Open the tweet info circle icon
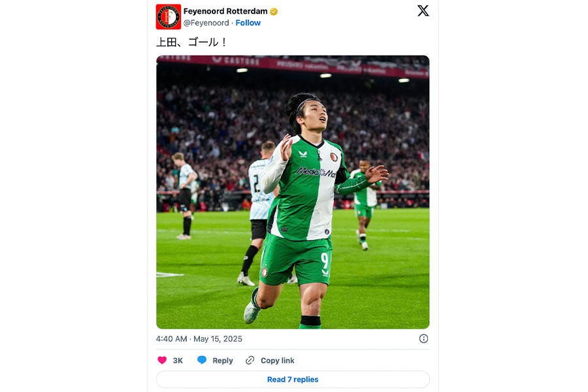 (423, 338)
